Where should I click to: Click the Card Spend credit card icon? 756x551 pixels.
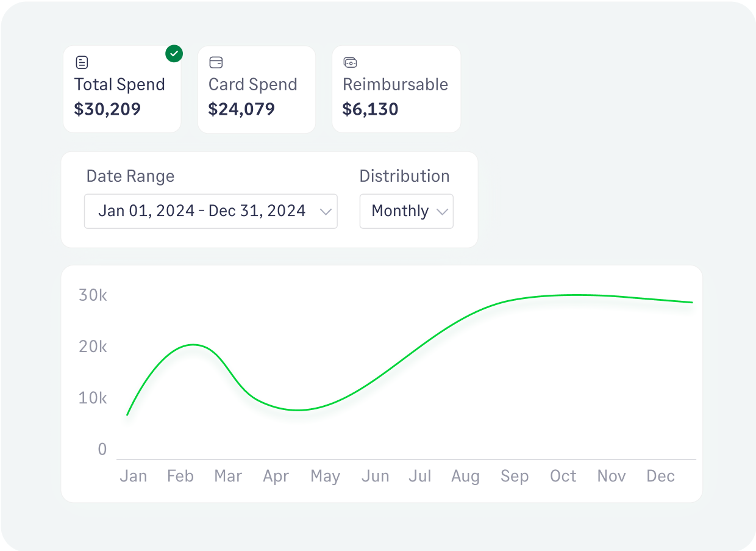tap(216, 62)
